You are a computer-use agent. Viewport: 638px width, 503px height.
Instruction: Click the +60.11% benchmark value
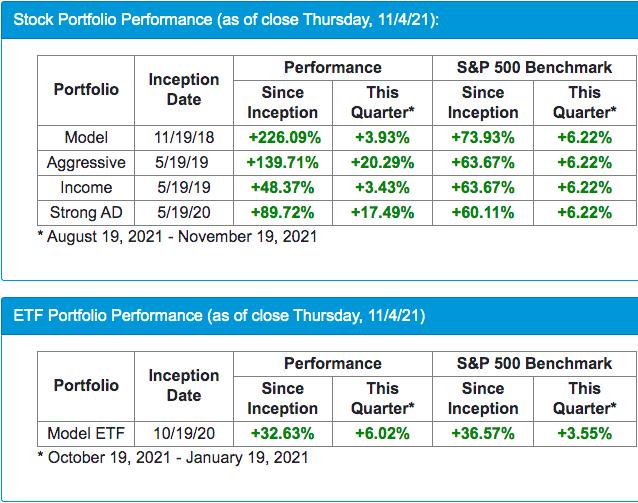pos(483,212)
